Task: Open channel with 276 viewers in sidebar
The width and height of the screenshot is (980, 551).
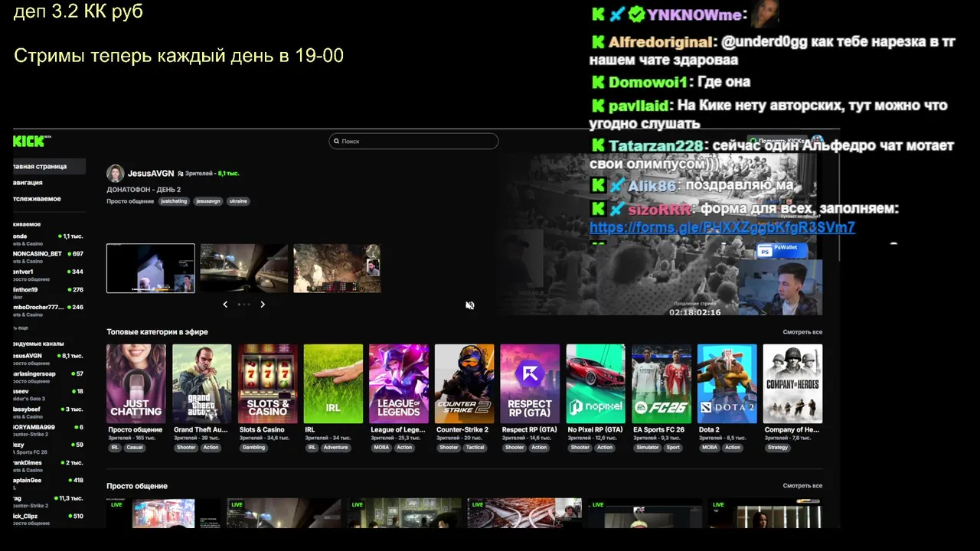Action: click(x=49, y=292)
